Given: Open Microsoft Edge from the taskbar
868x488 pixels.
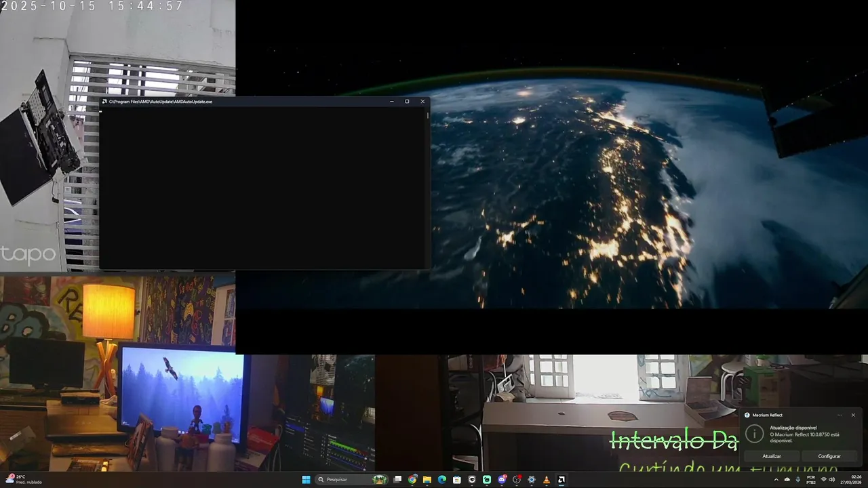Looking at the screenshot, I should [442, 480].
